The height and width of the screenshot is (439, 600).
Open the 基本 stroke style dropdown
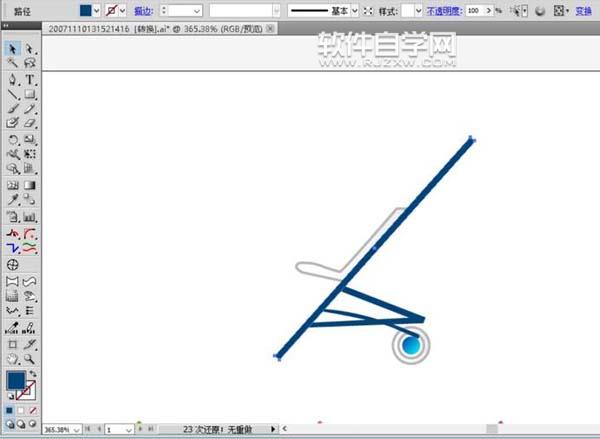(354, 11)
